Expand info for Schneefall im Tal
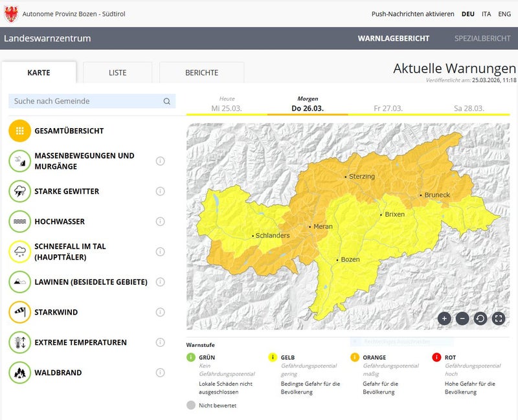Screen dimensions: 518x420 pyautogui.click(x=161, y=252)
